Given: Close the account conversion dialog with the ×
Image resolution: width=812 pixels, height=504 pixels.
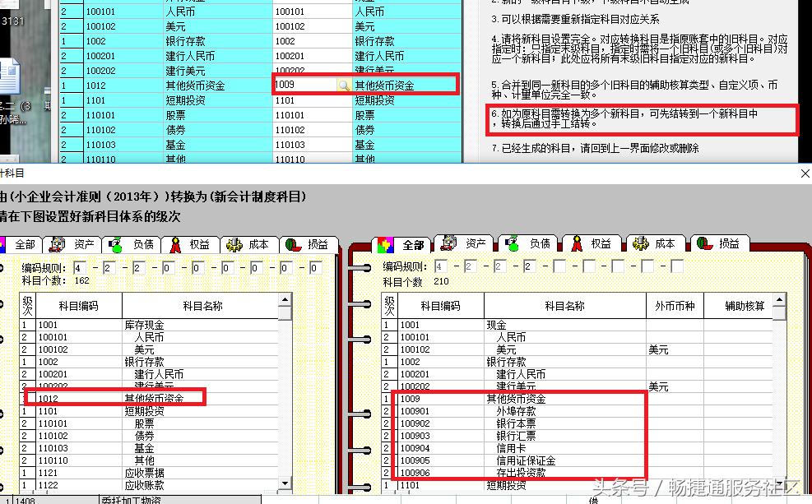Looking at the screenshot, I should tap(804, 173).
